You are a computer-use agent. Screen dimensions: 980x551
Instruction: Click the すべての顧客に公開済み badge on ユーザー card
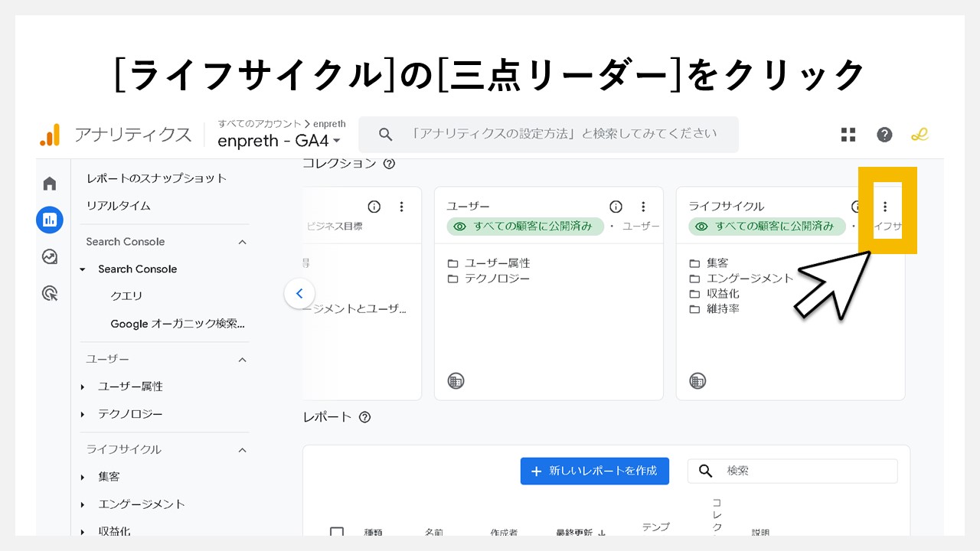(524, 226)
